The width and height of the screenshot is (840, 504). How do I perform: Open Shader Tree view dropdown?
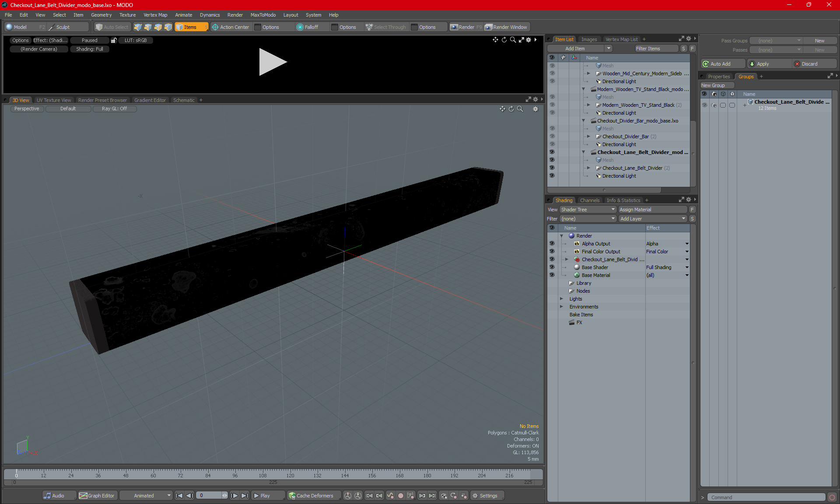click(x=588, y=210)
